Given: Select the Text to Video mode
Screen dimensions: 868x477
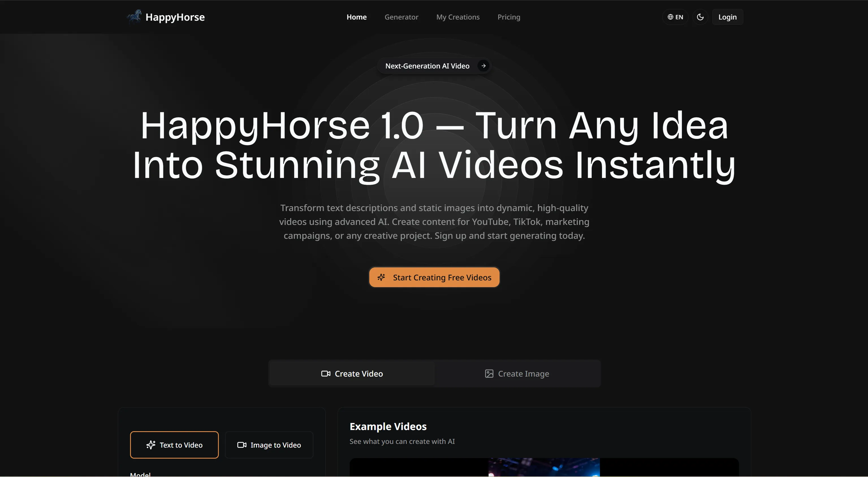Looking at the screenshot, I should pos(174,445).
